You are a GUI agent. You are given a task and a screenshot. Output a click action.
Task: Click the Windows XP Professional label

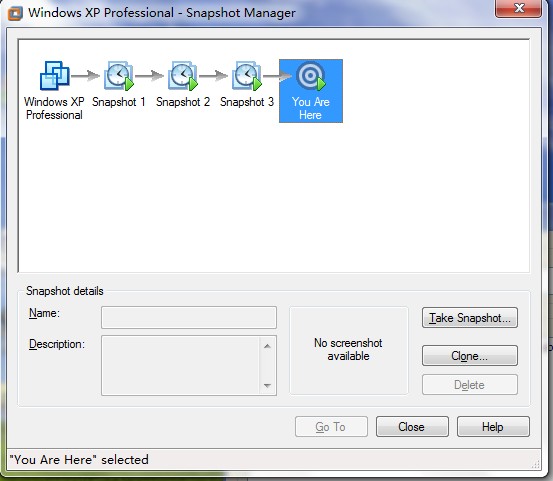click(54, 108)
